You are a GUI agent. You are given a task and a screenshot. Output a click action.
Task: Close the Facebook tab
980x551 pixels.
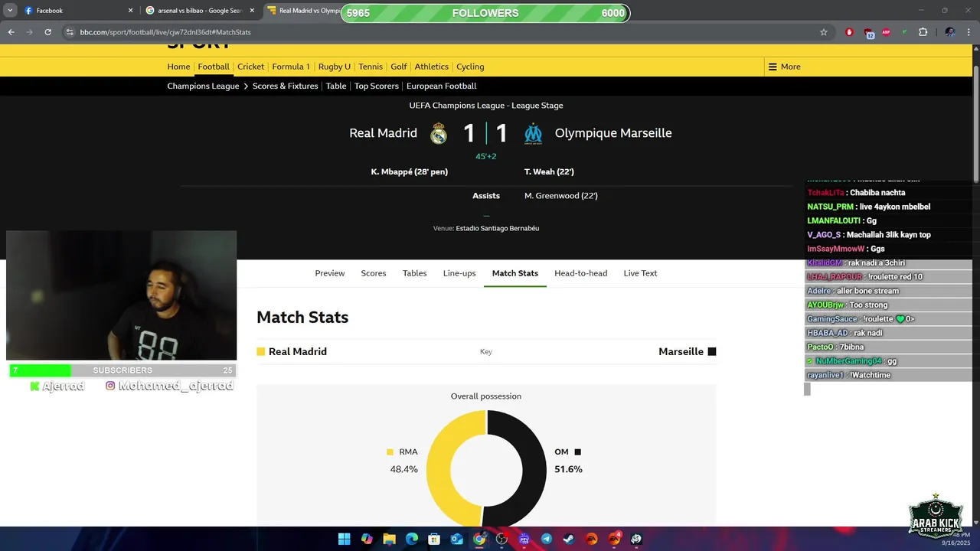(x=130, y=11)
